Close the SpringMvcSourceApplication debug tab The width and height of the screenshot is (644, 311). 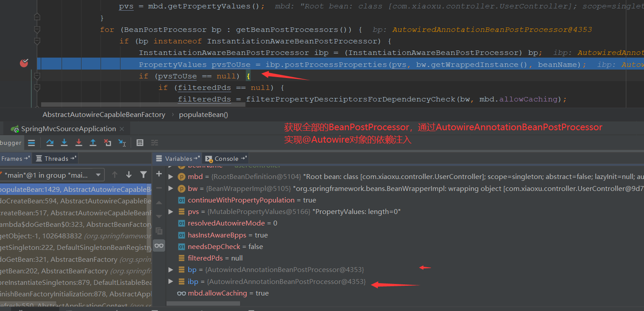tap(122, 129)
